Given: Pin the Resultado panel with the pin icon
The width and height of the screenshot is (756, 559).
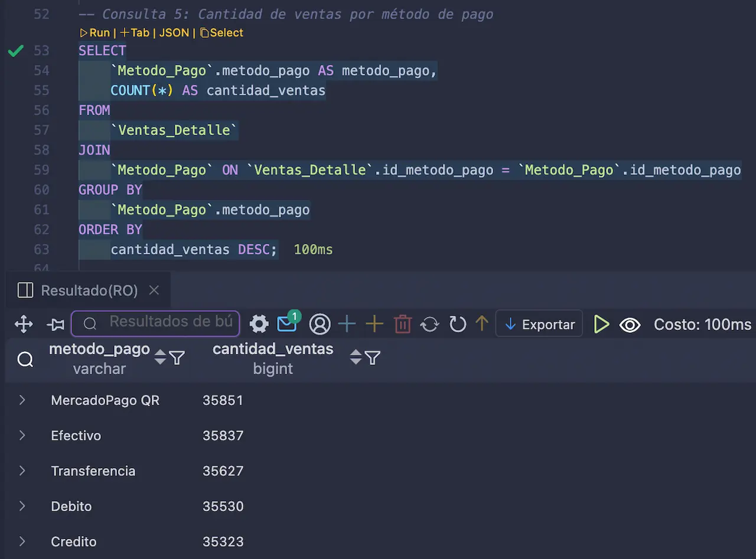Looking at the screenshot, I should point(55,323).
